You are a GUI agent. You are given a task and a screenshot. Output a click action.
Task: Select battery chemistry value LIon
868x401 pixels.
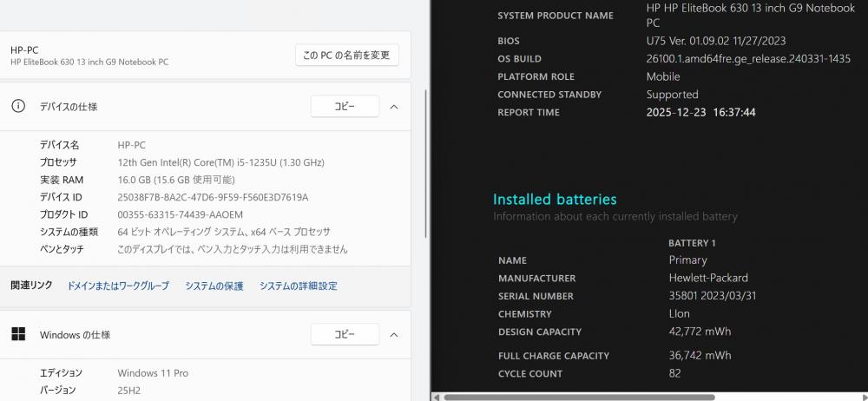click(x=680, y=313)
